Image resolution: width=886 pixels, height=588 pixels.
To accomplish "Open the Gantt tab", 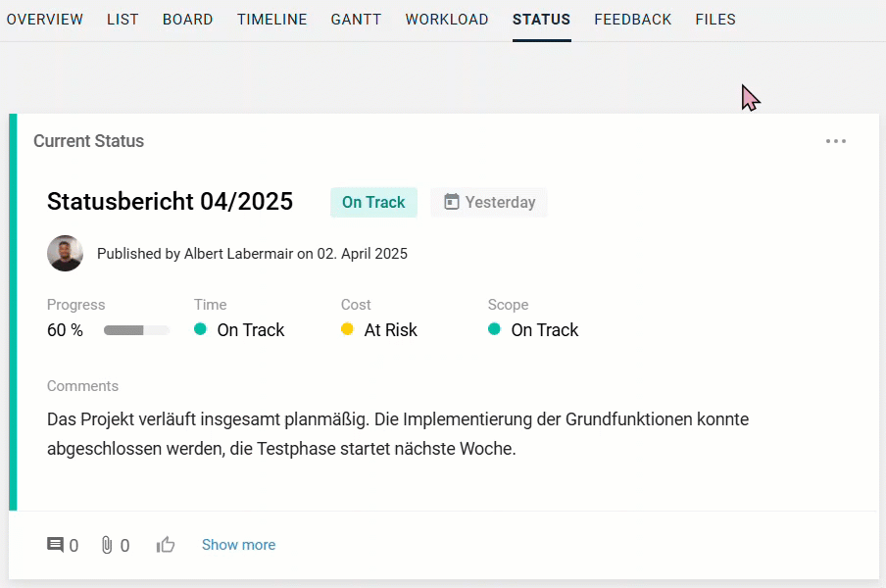I will pos(356,20).
